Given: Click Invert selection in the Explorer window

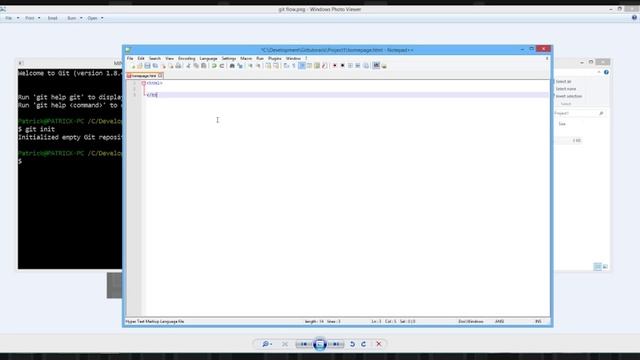Looking at the screenshot, I should (569, 96).
